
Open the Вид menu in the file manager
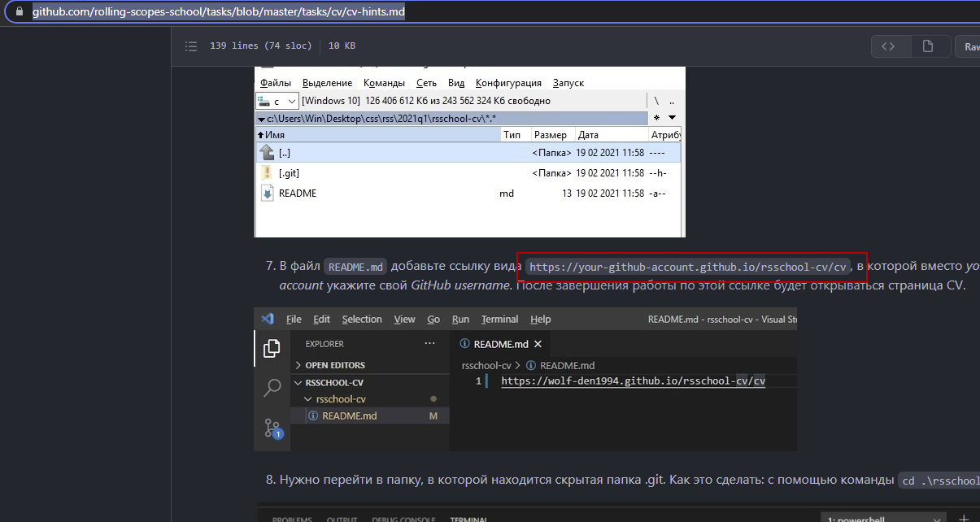point(455,82)
